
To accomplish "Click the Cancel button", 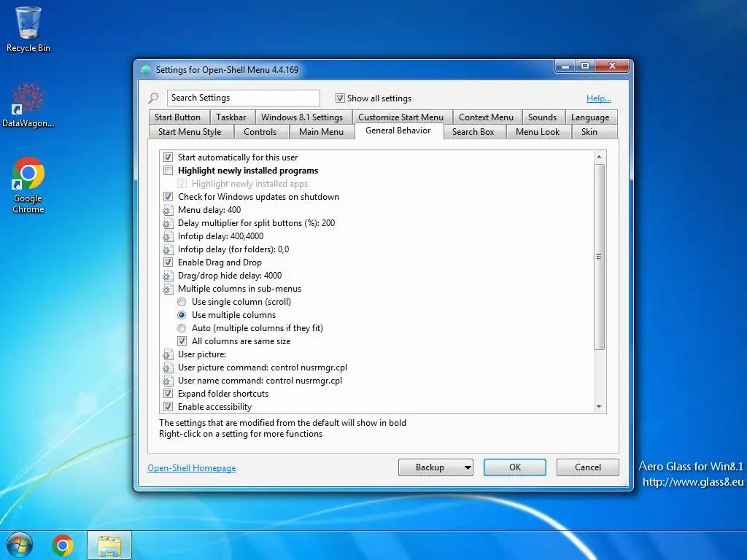I will (x=588, y=467).
